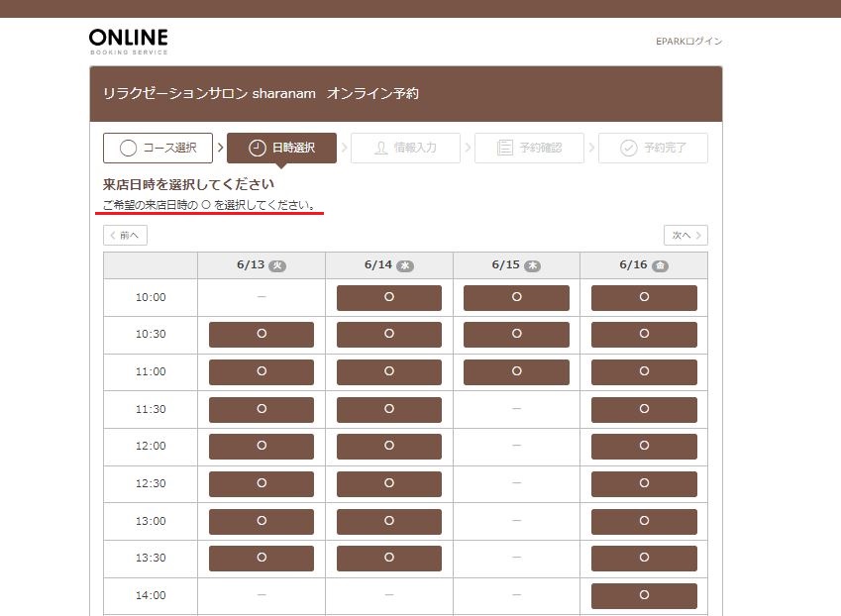Reserve 6/14 at 11:30 slot
Screen dimensions: 841x616
click(389, 409)
